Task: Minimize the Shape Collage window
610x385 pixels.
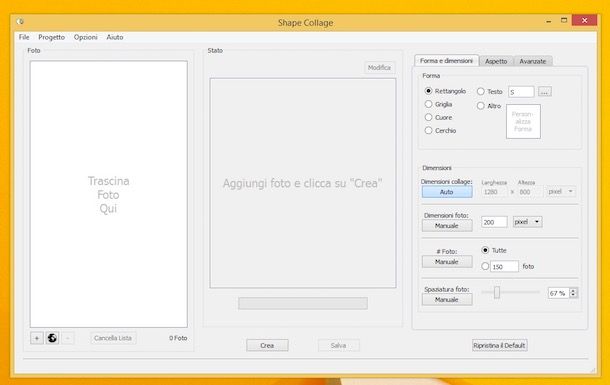Action: click(x=549, y=21)
